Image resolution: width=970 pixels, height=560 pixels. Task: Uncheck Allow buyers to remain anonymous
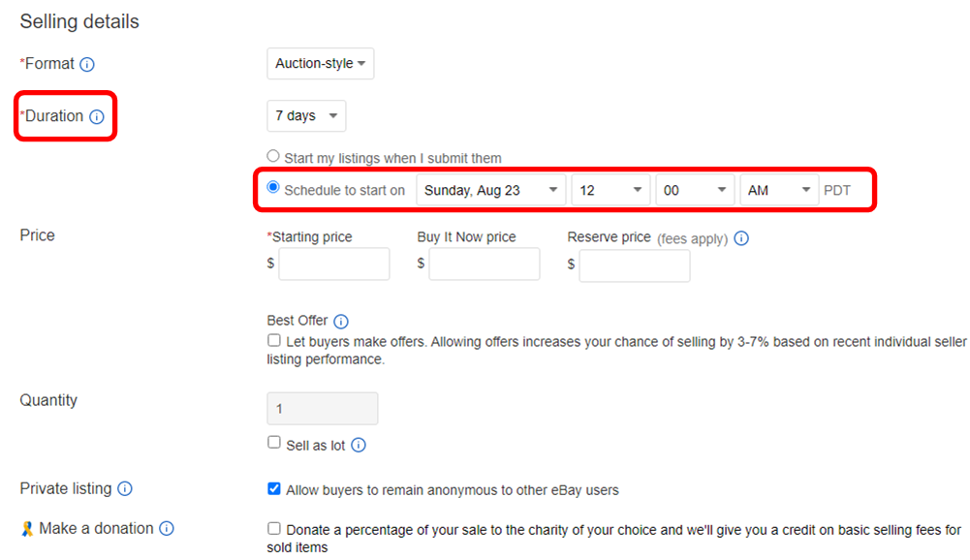coord(274,489)
